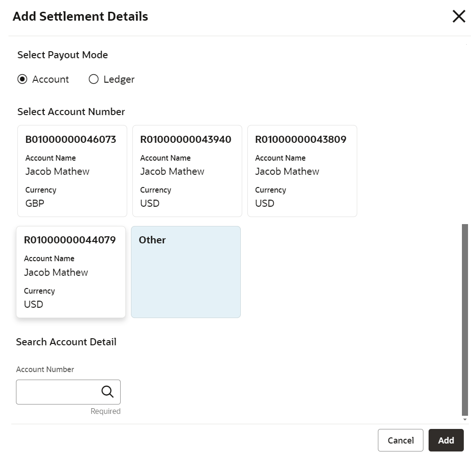The height and width of the screenshot is (459, 476).
Task: Close the Add Settlement Details dialog
Action: (x=459, y=16)
